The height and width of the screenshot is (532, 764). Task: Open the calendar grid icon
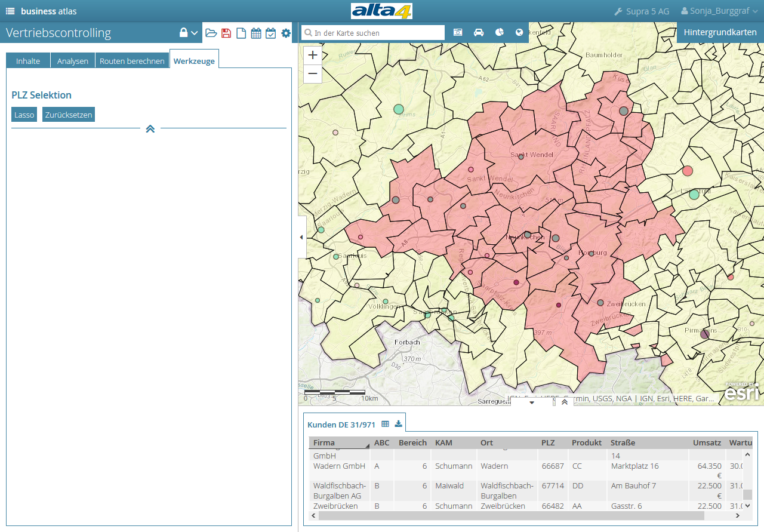256,33
